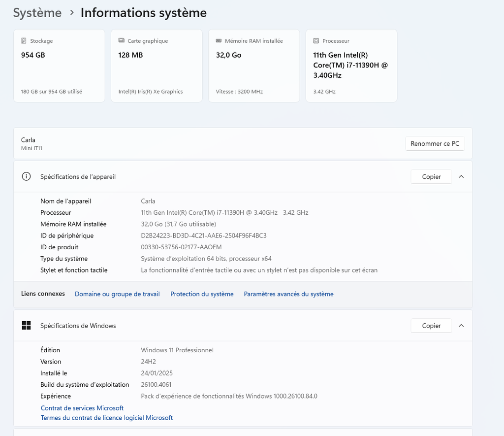Open Domaine ou groupe de travail link
Image resolution: width=504 pixels, height=436 pixels.
pyautogui.click(x=117, y=294)
